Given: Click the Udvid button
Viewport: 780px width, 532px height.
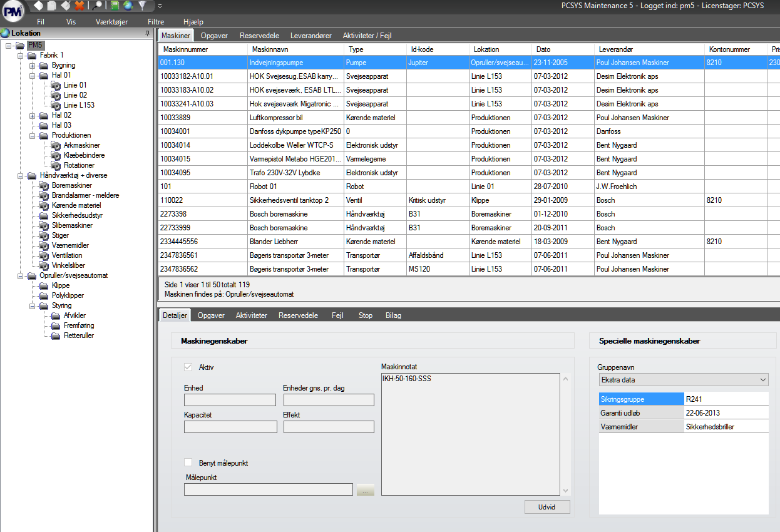Looking at the screenshot, I should pos(547,507).
